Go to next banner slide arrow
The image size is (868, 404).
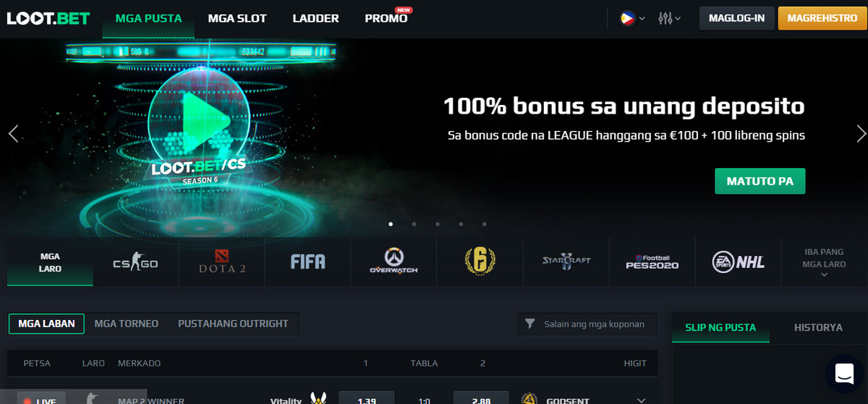click(861, 133)
